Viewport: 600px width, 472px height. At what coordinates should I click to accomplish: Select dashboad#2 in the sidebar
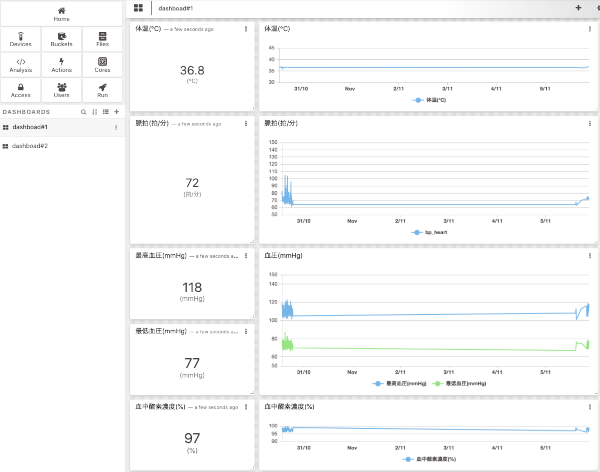(62, 146)
